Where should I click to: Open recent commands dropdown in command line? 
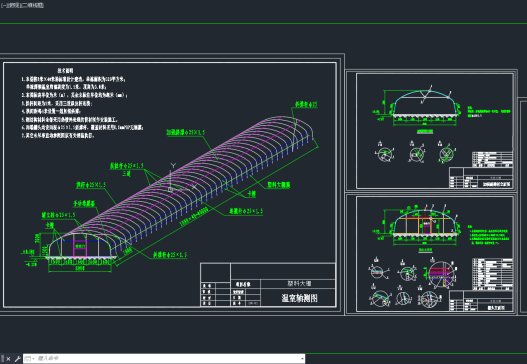point(29,359)
